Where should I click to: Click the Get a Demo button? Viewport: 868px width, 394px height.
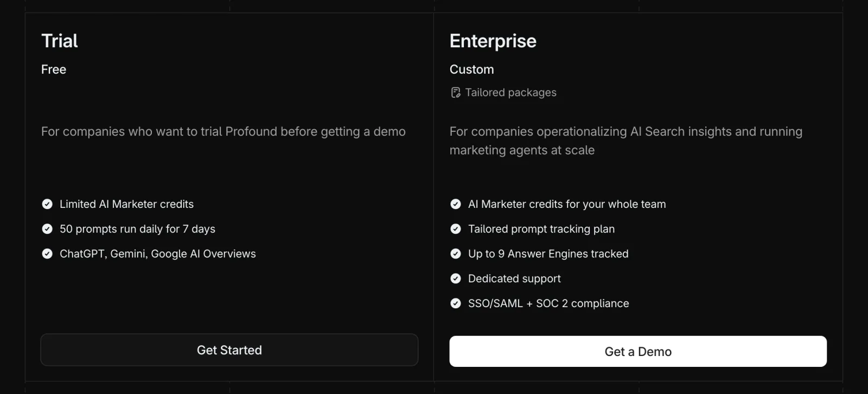pyautogui.click(x=638, y=352)
